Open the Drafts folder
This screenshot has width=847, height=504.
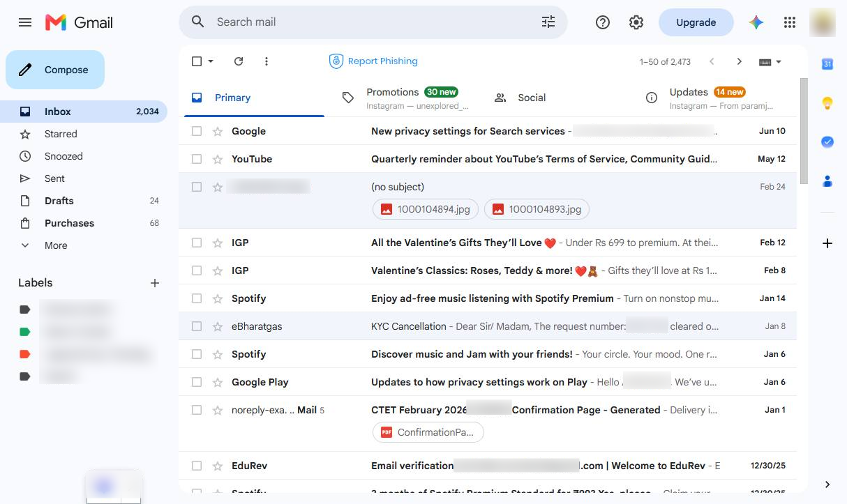pos(84,201)
